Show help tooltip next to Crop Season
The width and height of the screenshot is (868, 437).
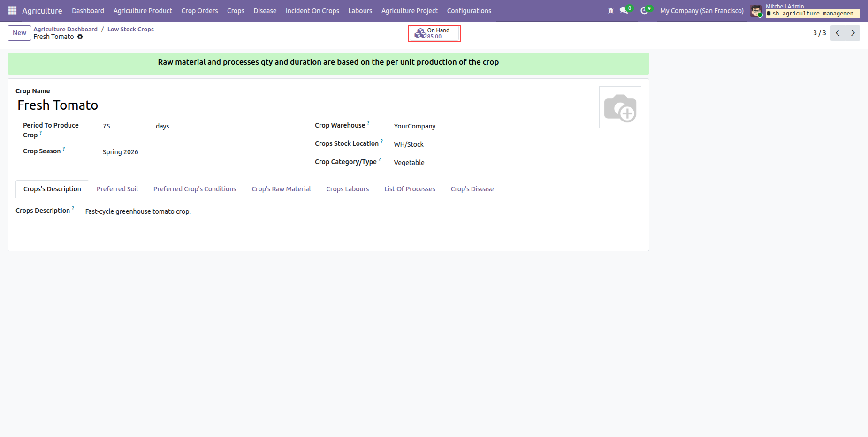pyautogui.click(x=64, y=148)
